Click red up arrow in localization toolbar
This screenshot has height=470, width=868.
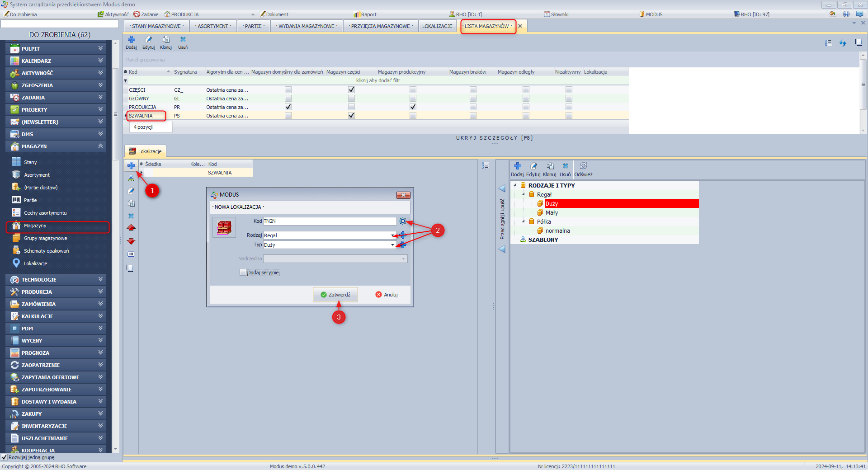[x=131, y=228]
